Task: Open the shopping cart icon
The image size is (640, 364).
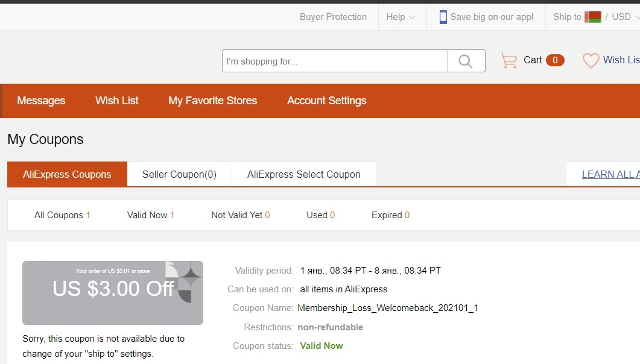Action: click(509, 61)
